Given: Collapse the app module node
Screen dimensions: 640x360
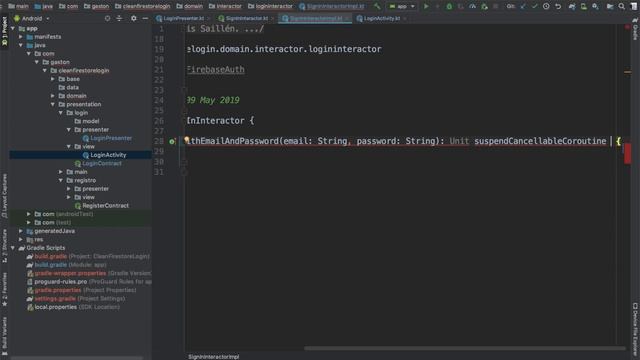Looking at the screenshot, I should tap(13, 28).
